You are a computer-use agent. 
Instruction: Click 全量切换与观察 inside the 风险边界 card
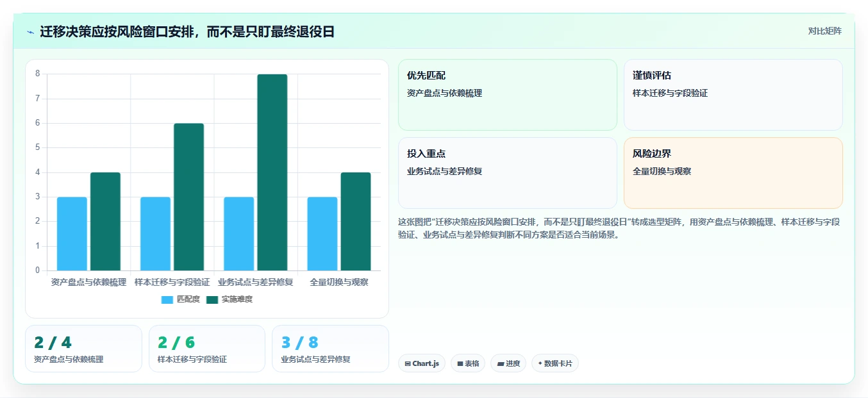click(662, 172)
